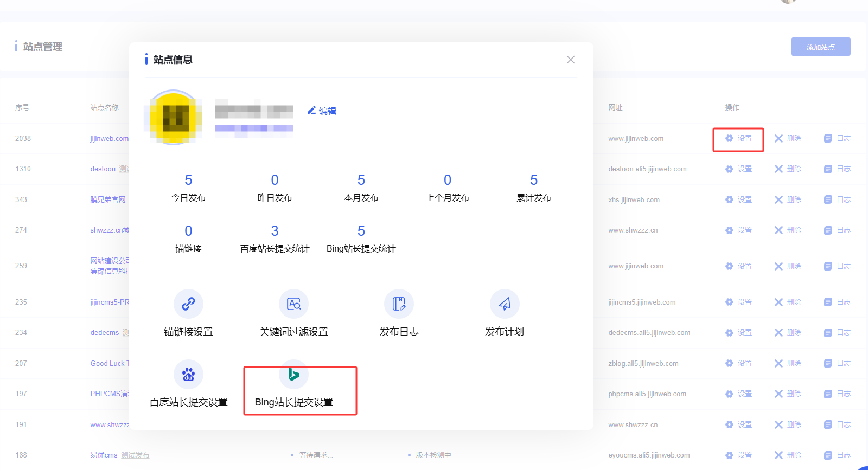868x470 pixels.
Task: Click the 累计发布 statistic
Action: (x=534, y=188)
